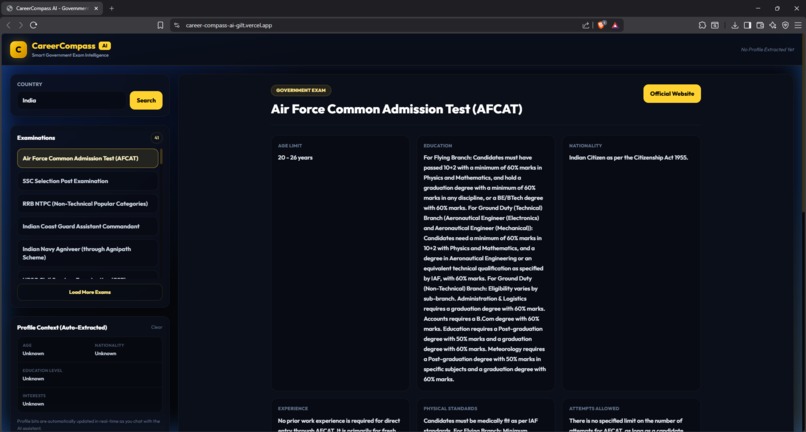
Task: Click the Education Level Unknown value
Action: [x=33, y=379]
